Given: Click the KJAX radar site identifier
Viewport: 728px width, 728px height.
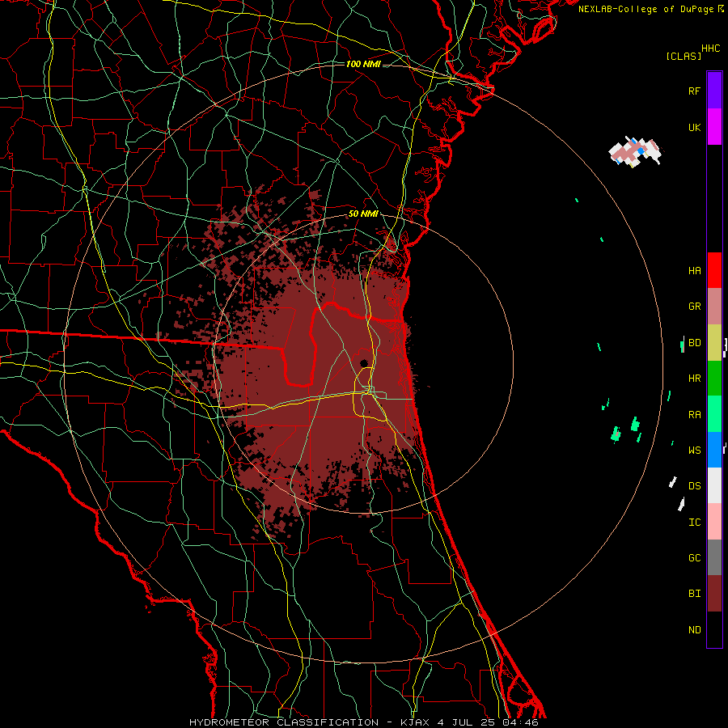Looking at the screenshot, I should (414, 722).
